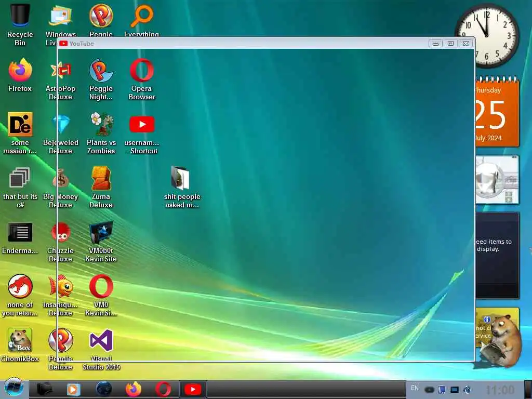Select the 'some russian r...' De icon
The image size is (532, 399).
pyautogui.click(x=20, y=124)
